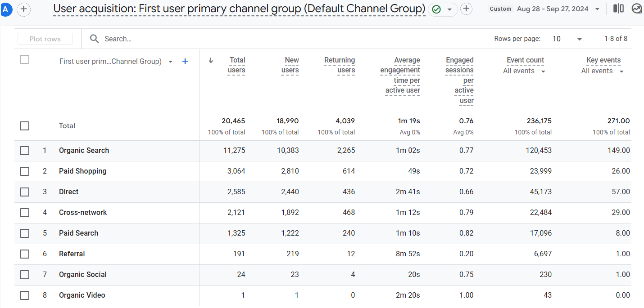Viewport: 644px width, 308px height.
Task: Click the sort arrow on Total users
Action: [x=211, y=61]
